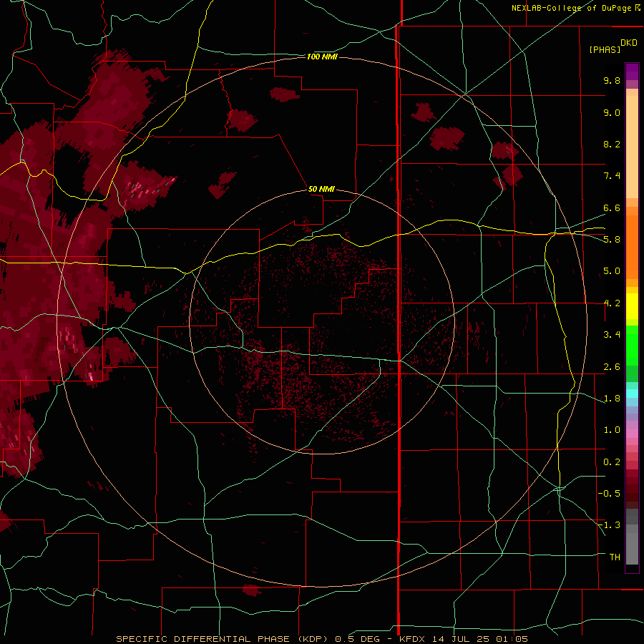Click the 5.8 color scale value
The width and height of the screenshot is (644, 644).
[612, 240]
